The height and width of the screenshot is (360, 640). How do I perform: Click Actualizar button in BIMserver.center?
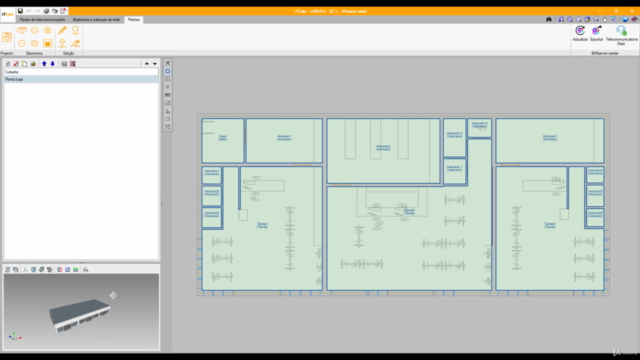[580, 33]
